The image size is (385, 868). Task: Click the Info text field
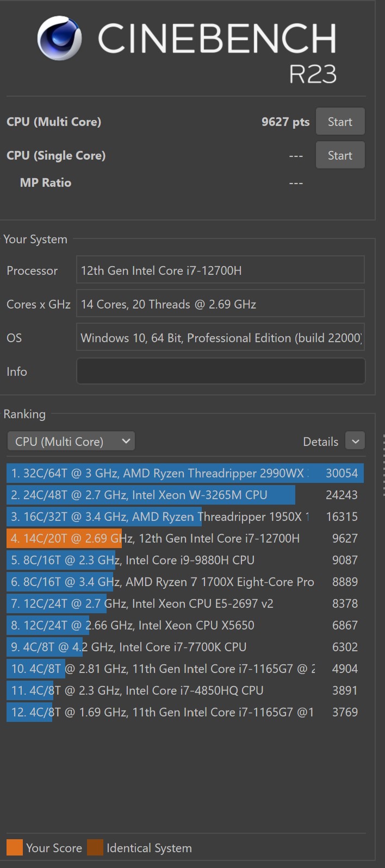[x=220, y=372]
